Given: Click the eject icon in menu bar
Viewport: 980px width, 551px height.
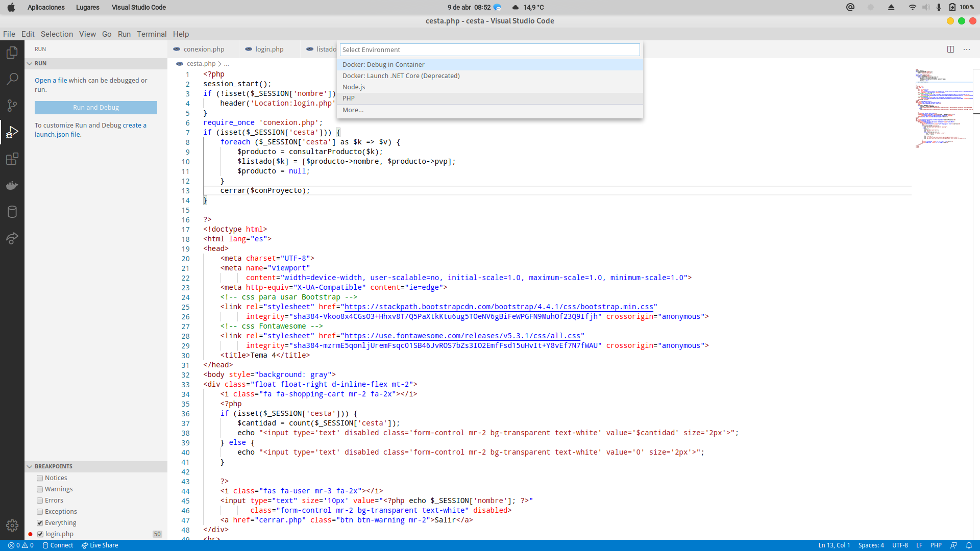Looking at the screenshot, I should tap(891, 7).
